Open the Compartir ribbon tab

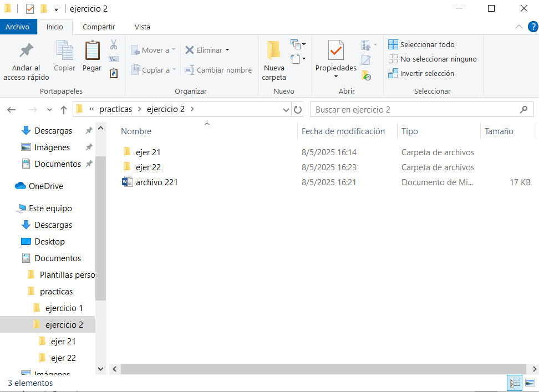(99, 27)
